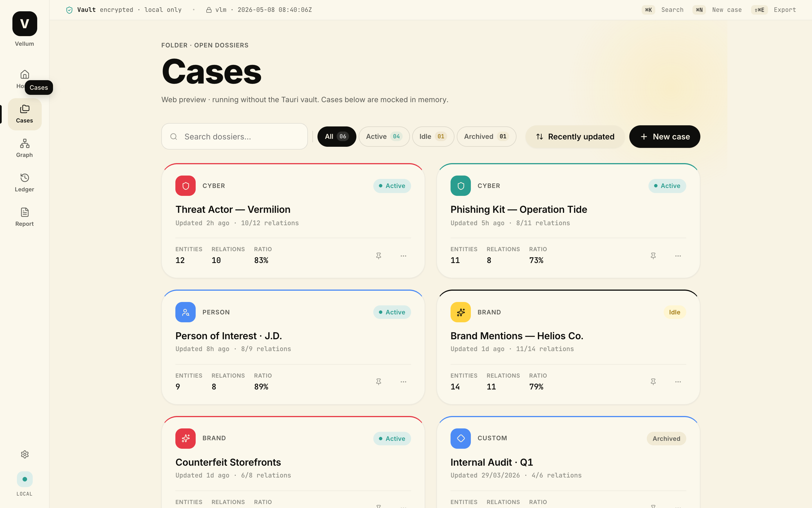812x508 pixels.
Task: Open the Home sidebar item
Action: [x=25, y=79]
